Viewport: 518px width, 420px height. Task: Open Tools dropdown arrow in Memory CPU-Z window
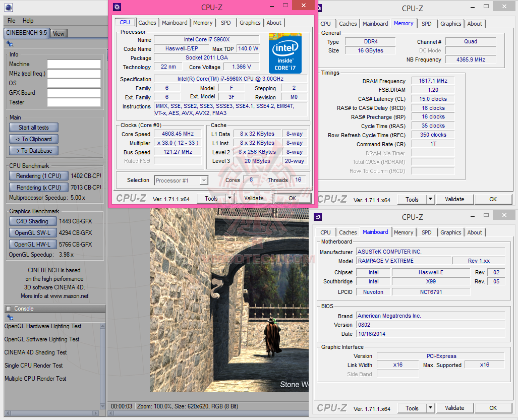pos(430,199)
